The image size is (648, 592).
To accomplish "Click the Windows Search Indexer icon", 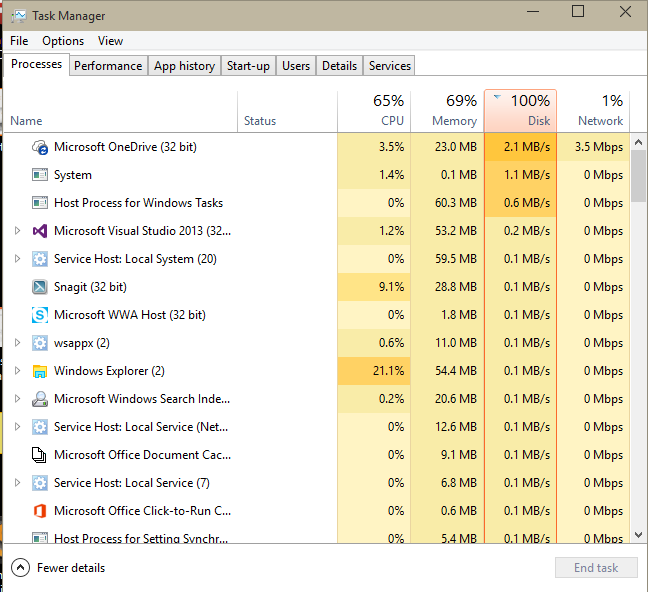I will tap(40, 399).
